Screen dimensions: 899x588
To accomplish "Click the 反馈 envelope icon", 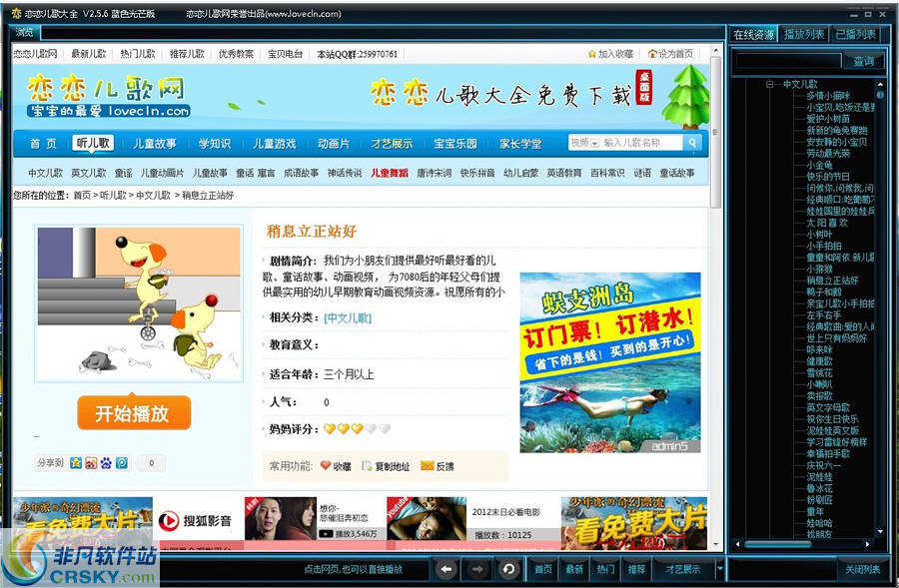I will pyautogui.click(x=428, y=466).
